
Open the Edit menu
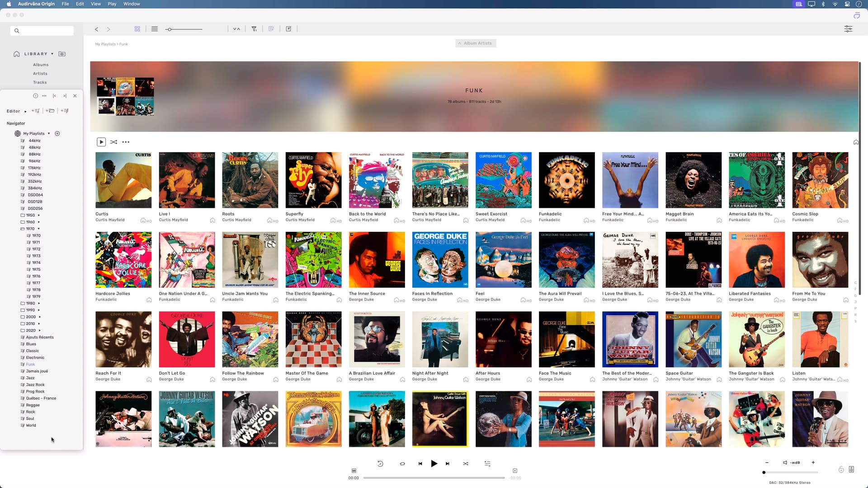pyautogui.click(x=80, y=4)
